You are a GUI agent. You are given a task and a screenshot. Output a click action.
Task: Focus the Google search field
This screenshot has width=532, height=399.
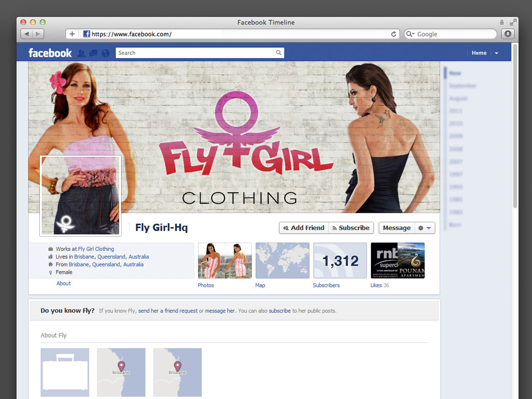pos(451,34)
